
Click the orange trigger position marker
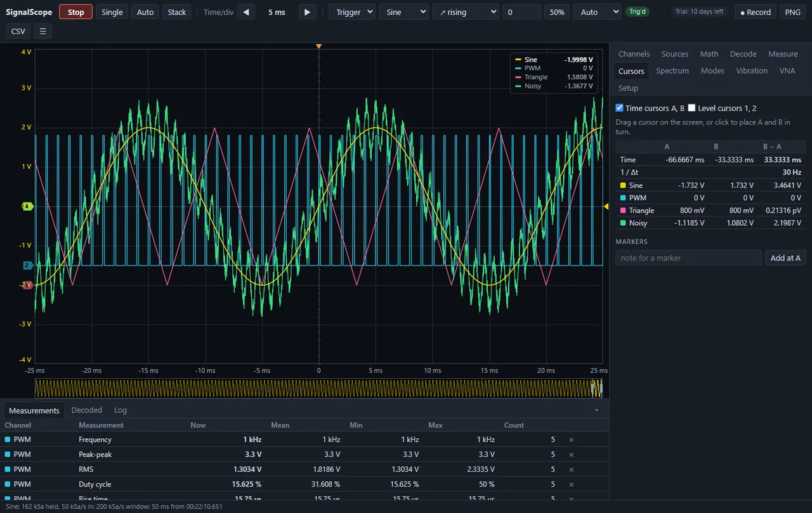[318, 46]
